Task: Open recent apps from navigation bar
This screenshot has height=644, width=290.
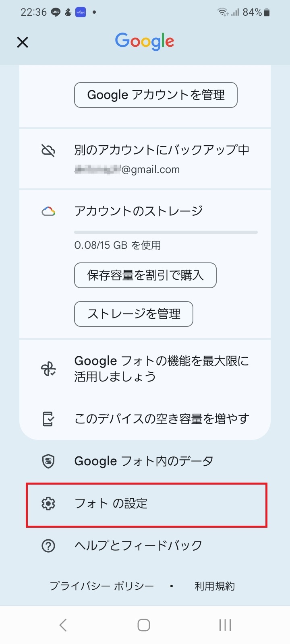Action: (x=225, y=625)
